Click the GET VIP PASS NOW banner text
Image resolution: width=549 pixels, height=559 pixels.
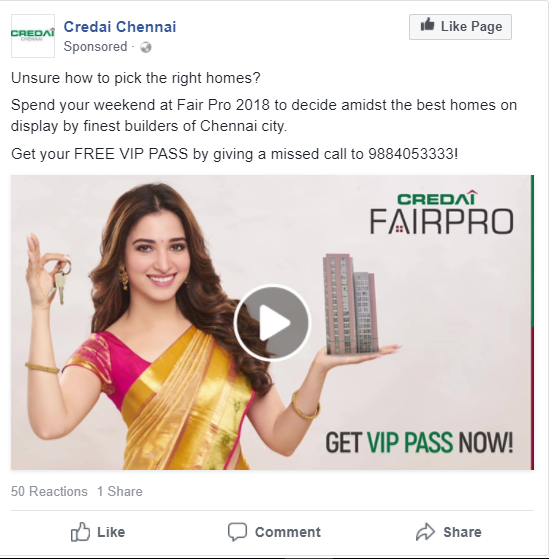419,443
